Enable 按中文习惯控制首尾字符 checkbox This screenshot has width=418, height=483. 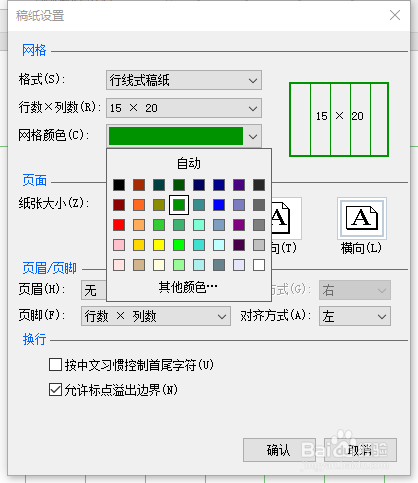[55, 365]
